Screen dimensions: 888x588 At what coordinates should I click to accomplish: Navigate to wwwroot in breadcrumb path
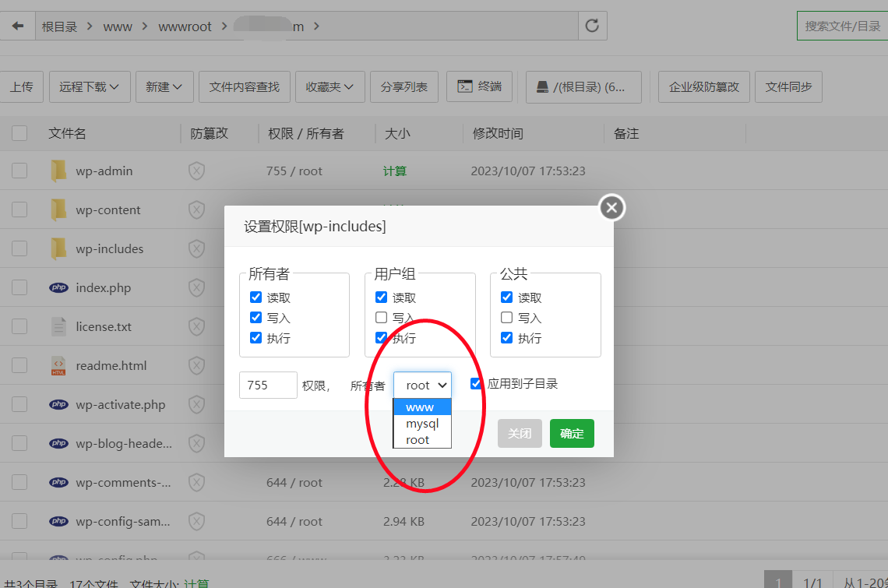click(185, 26)
